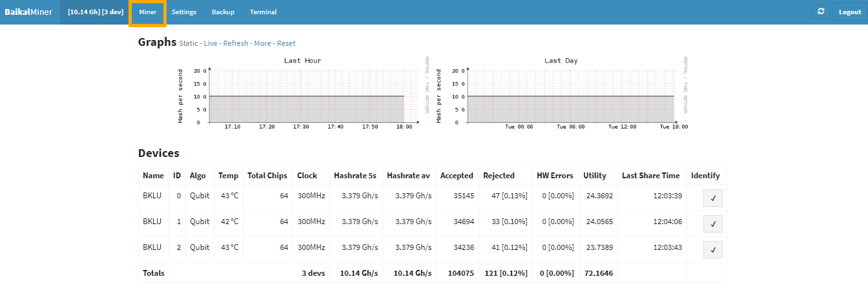Screen dimensions: 868x290
Task: Open the Miner tab
Action: pyautogui.click(x=148, y=12)
